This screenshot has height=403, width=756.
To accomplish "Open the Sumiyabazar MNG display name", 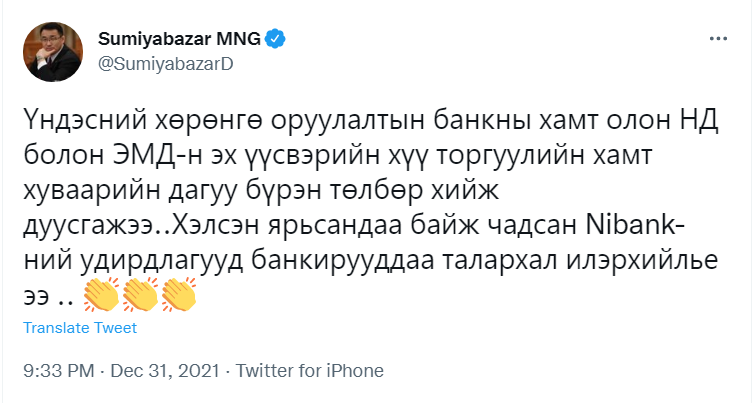I will click(x=178, y=39).
